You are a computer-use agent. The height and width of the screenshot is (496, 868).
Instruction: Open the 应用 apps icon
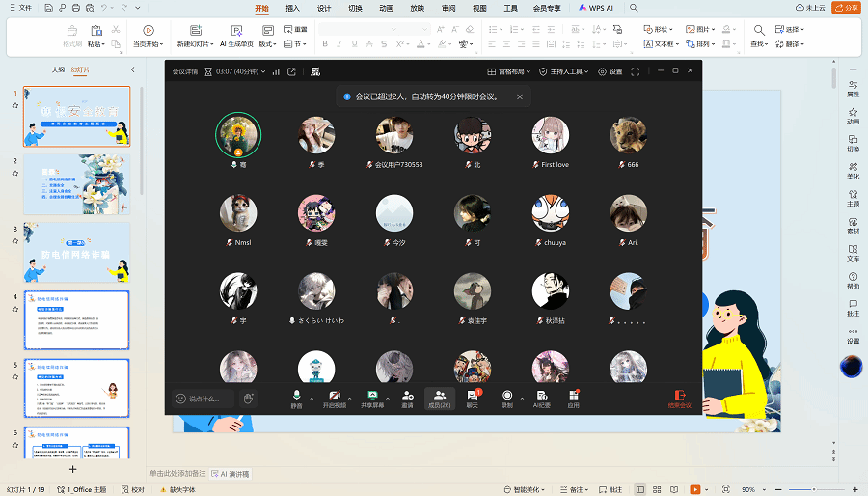click(x=573, y=398)
